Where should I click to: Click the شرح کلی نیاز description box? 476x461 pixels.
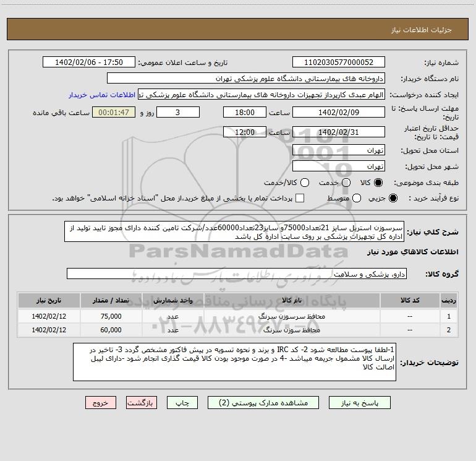(x=234, y=231)
